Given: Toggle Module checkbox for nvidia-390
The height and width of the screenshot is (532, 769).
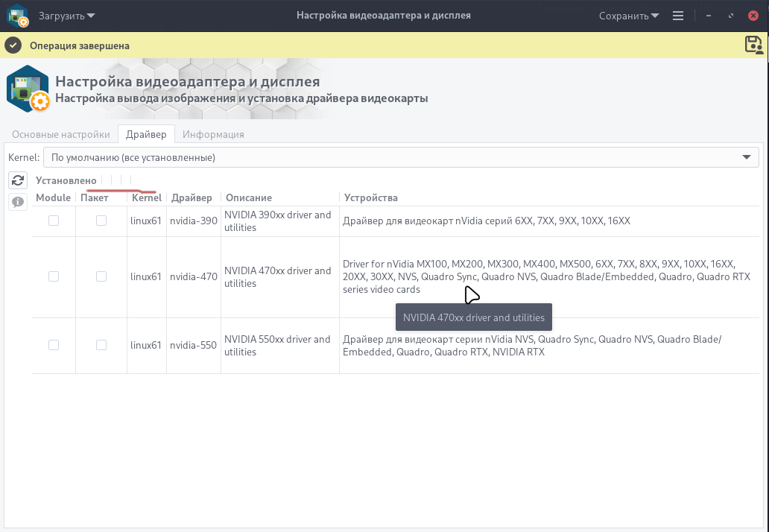Looking at the screenshot, I should 54,221.
